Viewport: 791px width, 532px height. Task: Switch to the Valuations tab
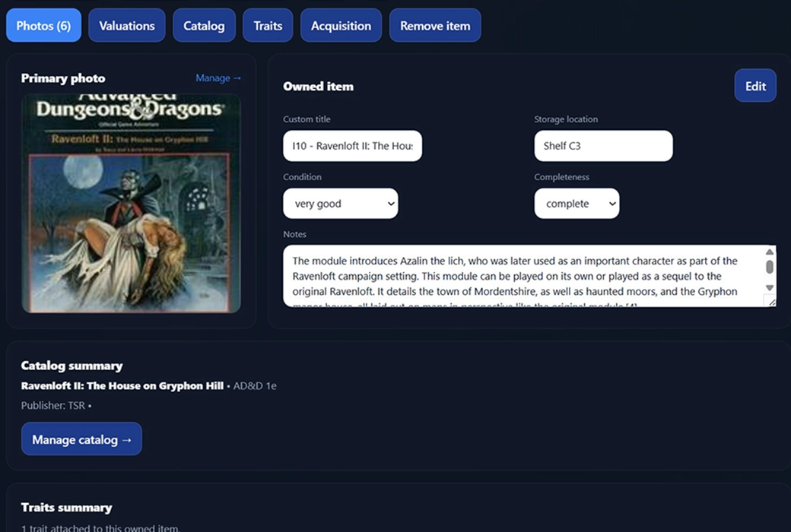tap(127, 26)
